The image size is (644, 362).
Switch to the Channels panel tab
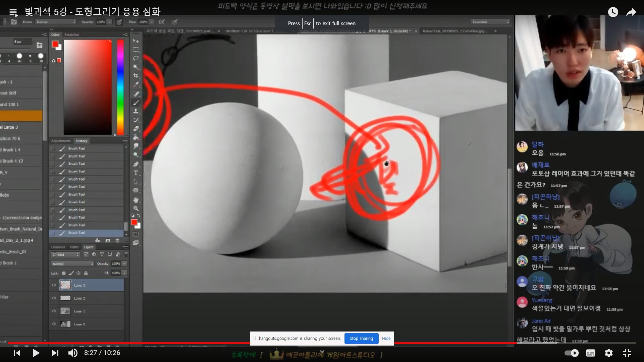58,247
